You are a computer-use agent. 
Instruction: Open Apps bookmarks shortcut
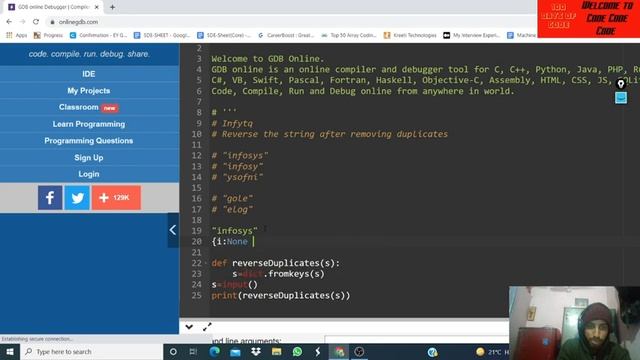[16, 36]
